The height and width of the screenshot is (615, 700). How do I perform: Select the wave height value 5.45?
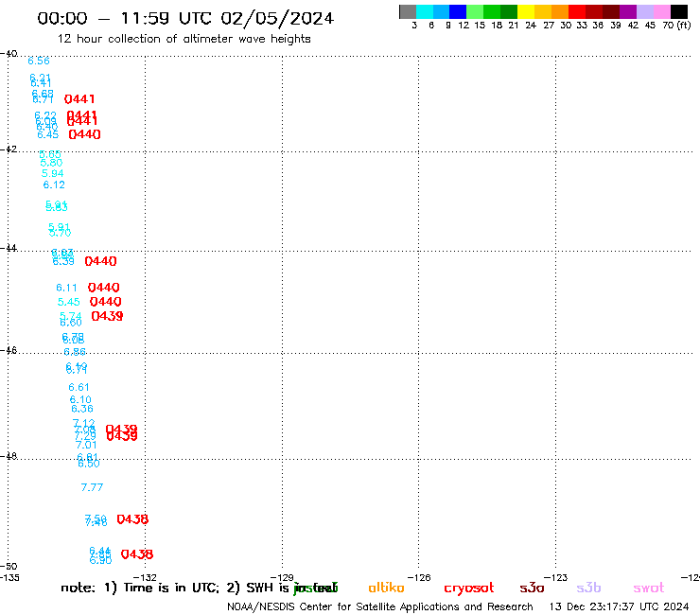pyautogui.click(x=69, y=303)
